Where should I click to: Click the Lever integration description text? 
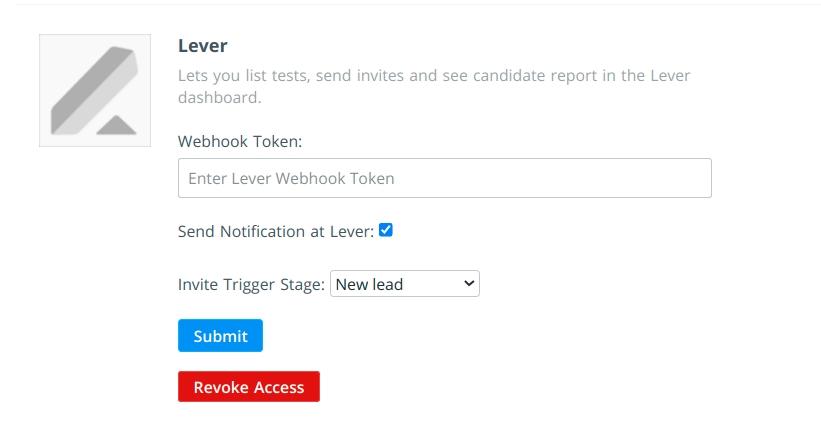(434, 86)
